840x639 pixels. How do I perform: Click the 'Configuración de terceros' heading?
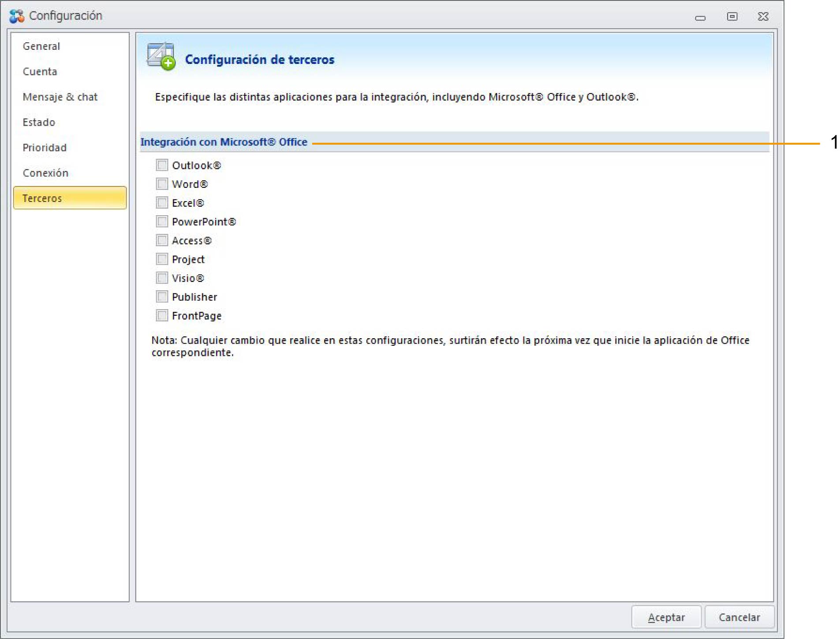tap(260, 60)
